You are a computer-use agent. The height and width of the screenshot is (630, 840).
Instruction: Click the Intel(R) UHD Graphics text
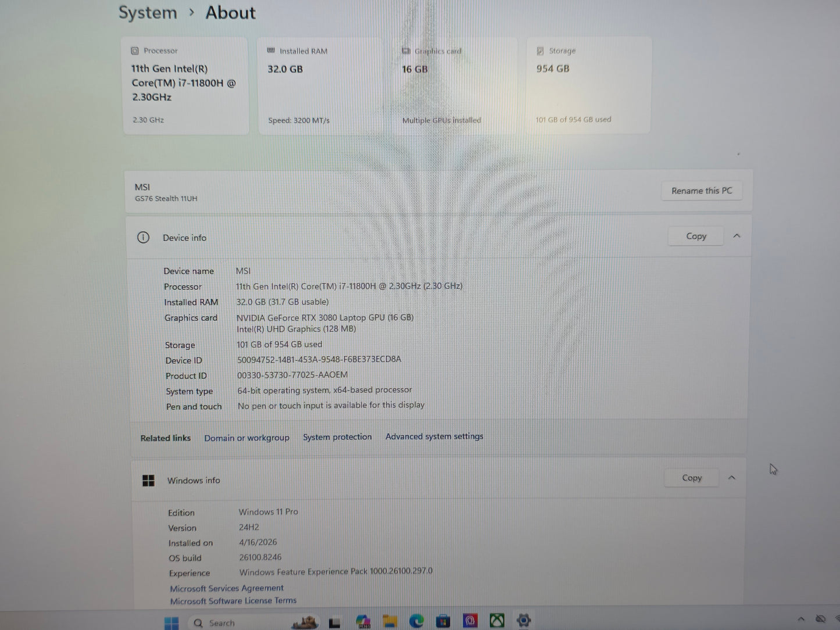tap(296, 329)
